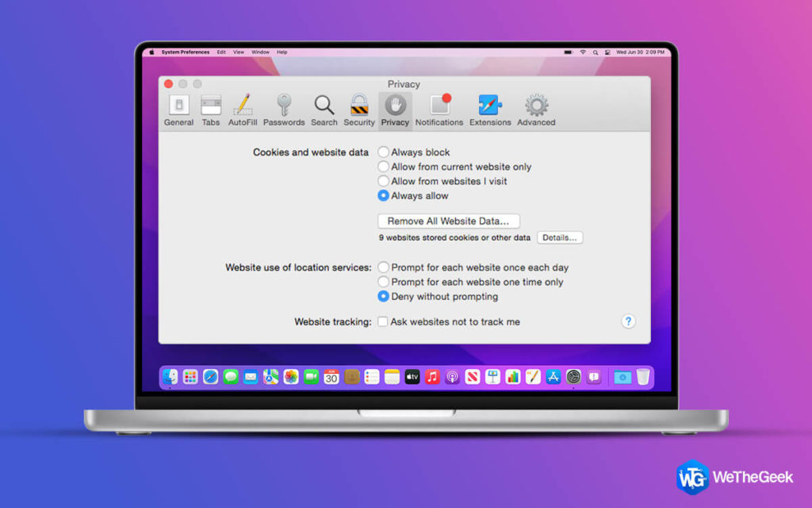
Task: Choose Prompt for each website one time only
Action: click(x=383, y=282)
